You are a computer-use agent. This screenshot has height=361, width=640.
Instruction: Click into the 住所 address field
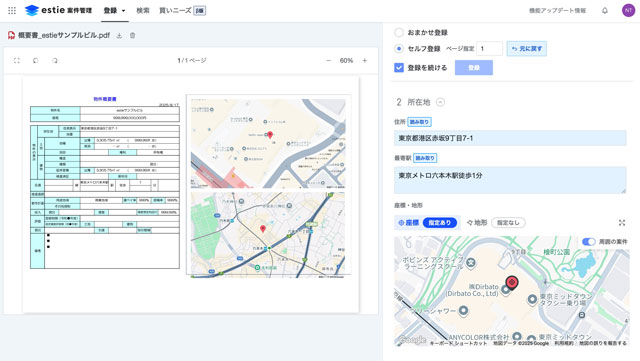(510, 138)
